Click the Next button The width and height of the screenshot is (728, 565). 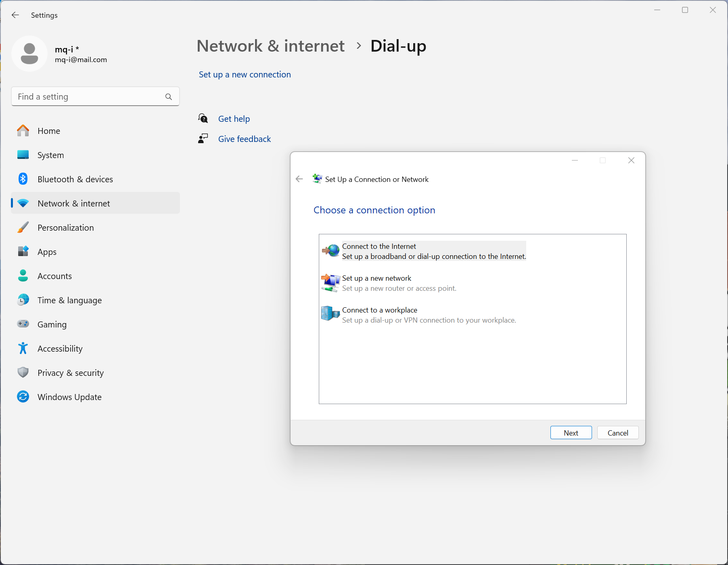coord(571,433)
